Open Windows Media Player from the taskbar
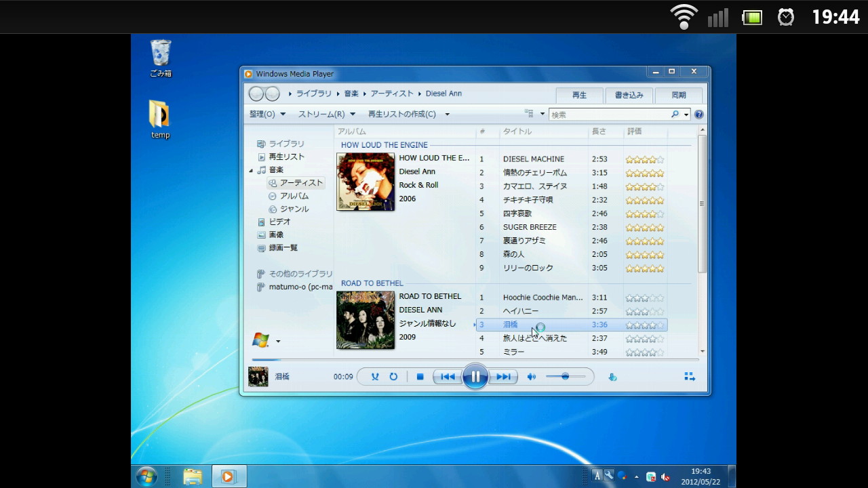 coord(229,476)
